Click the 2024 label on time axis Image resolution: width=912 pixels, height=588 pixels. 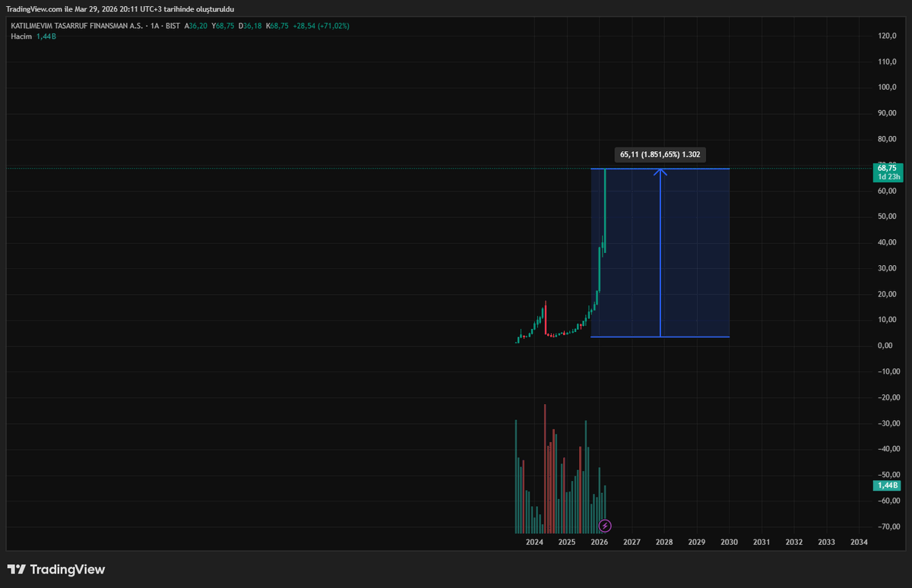534,542
